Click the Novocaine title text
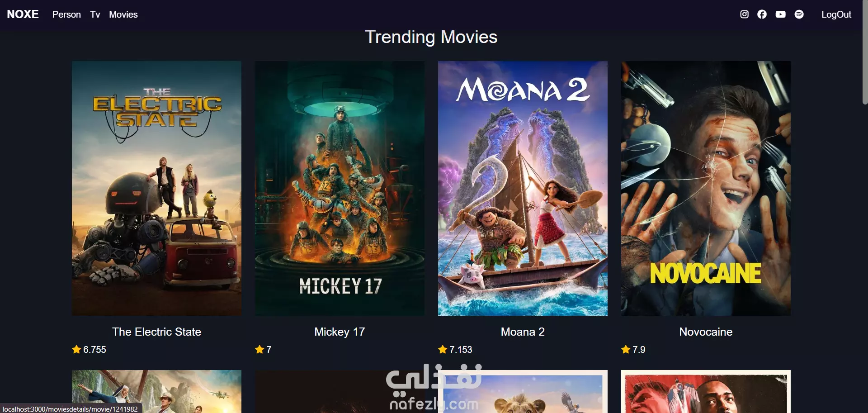Screen dimensions: 868x413 706,332
